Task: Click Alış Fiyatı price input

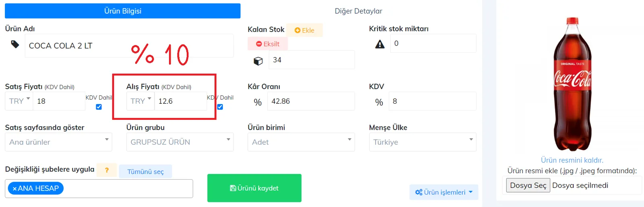Action: tap(181, 101)
